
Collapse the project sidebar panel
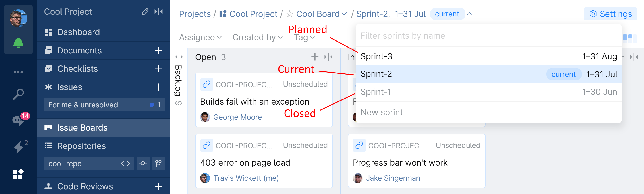158,12
